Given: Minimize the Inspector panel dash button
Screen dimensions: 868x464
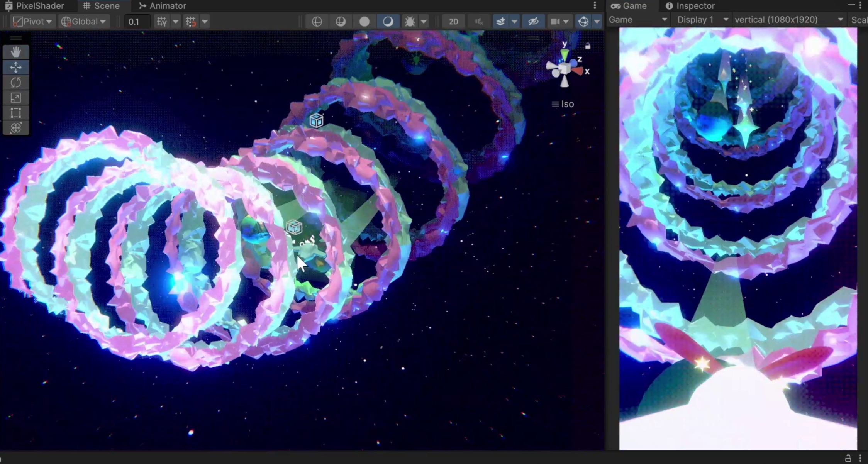Looking at the screenshot, I should point(851,5).
